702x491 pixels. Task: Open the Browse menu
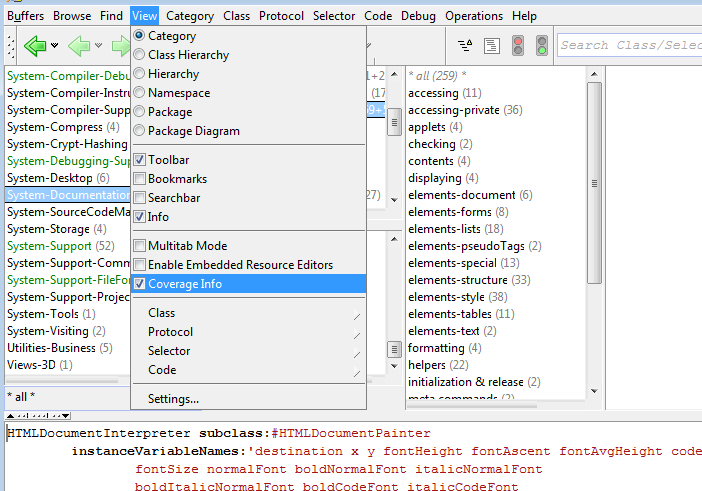point(72,16)
